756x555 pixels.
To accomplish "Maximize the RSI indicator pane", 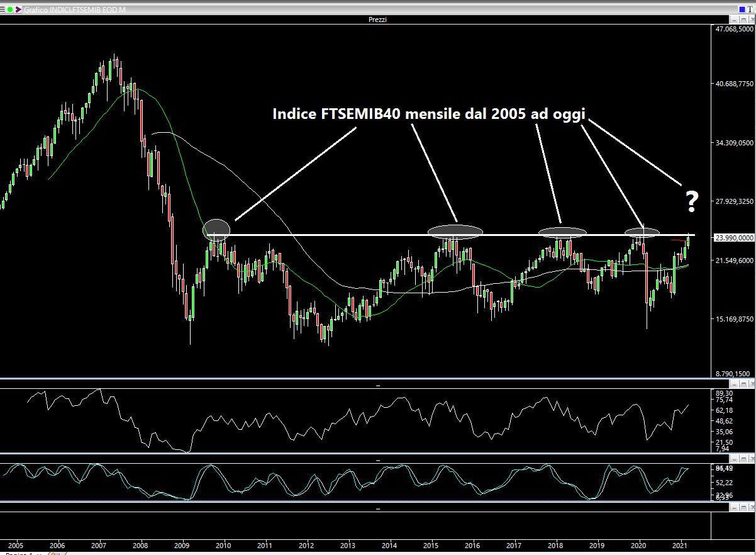I will (x=742, y=384).
